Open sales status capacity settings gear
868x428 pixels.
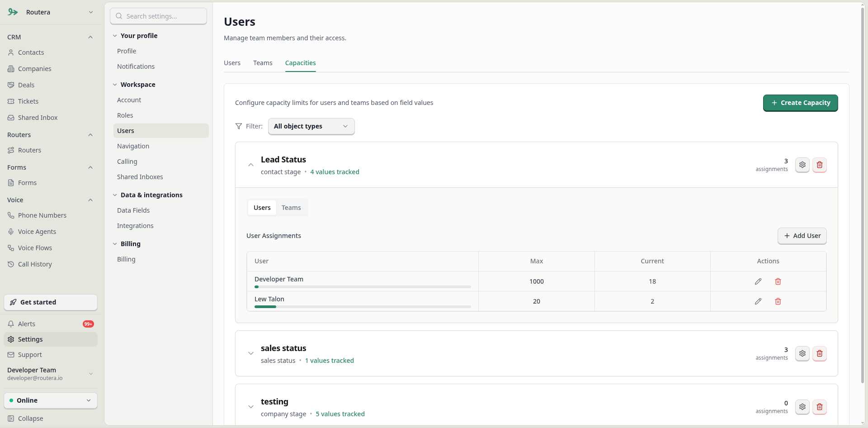[802, 353]
